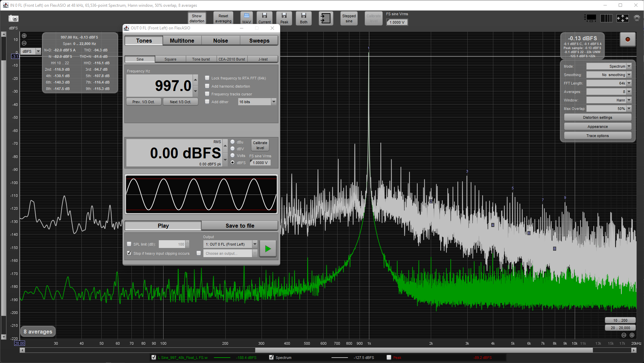Enable Add harmonic distortion checkbox

[x=207, y=86]
